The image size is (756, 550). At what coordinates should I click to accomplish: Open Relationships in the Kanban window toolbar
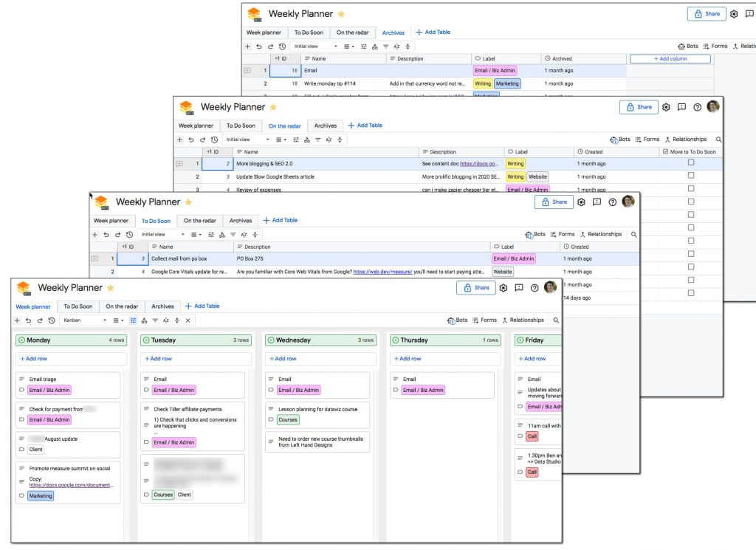click(523, 320)
